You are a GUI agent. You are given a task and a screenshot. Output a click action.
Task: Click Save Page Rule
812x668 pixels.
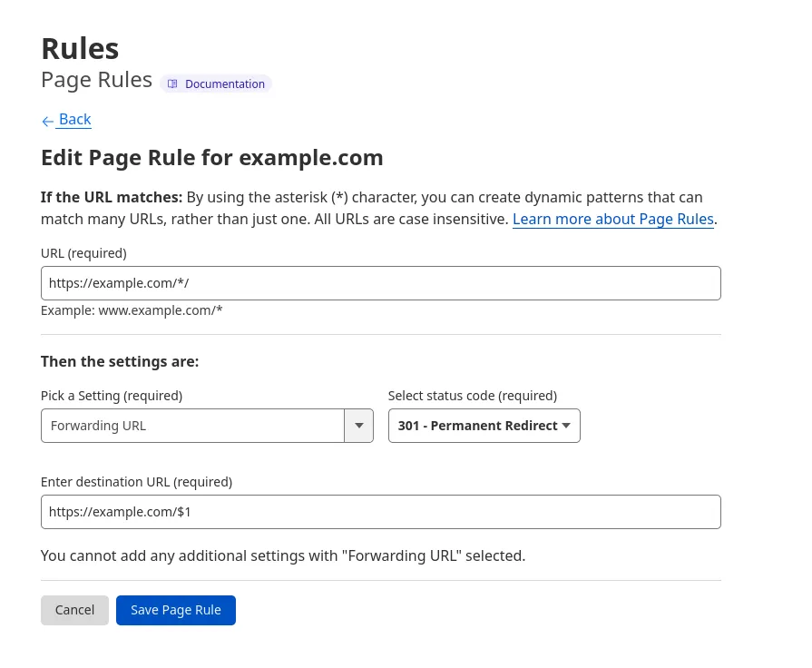[x=176, y=610]
